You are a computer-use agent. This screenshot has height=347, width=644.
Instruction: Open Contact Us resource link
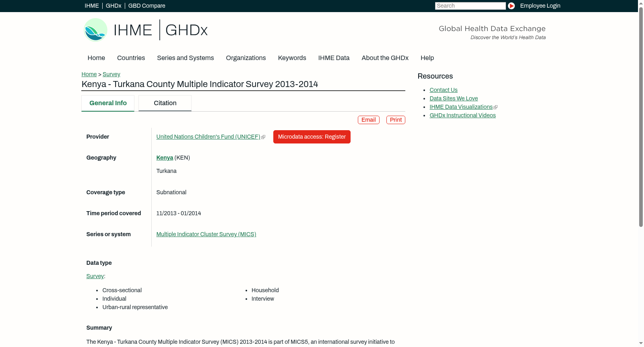(x=444, y=90)
